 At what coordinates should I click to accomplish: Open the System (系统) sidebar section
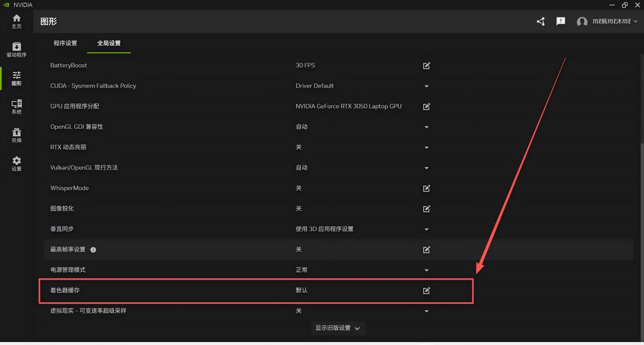tap(17, 107)
